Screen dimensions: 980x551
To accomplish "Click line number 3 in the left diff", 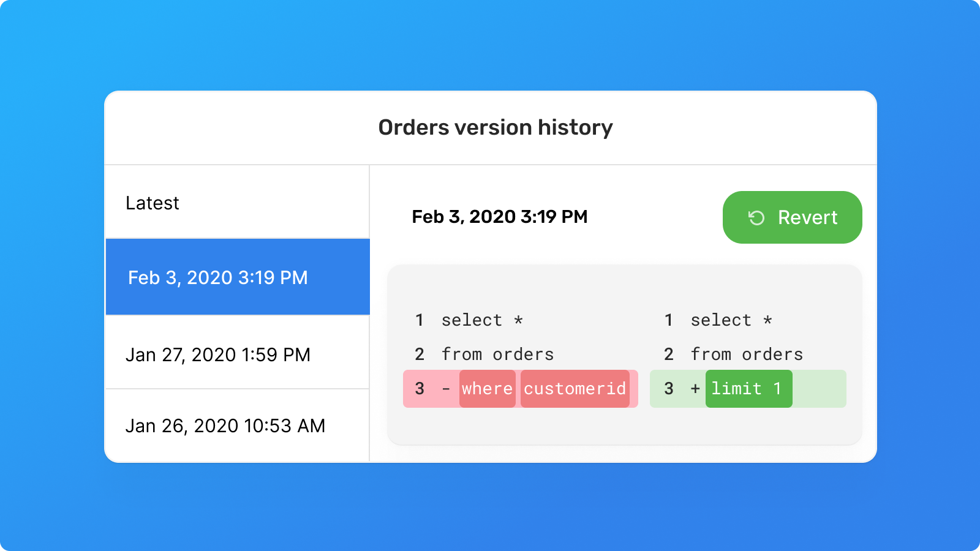I will coord(420,389).
